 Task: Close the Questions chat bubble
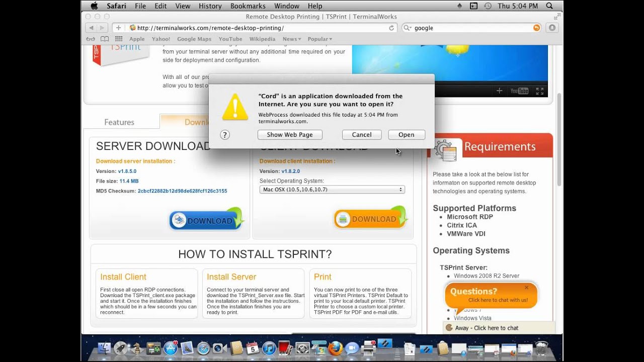526,288
